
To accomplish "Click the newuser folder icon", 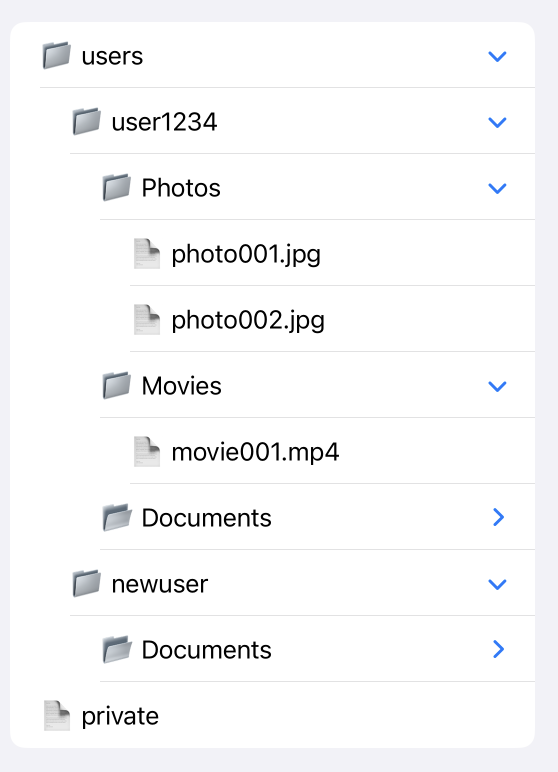I will [87, 583].
